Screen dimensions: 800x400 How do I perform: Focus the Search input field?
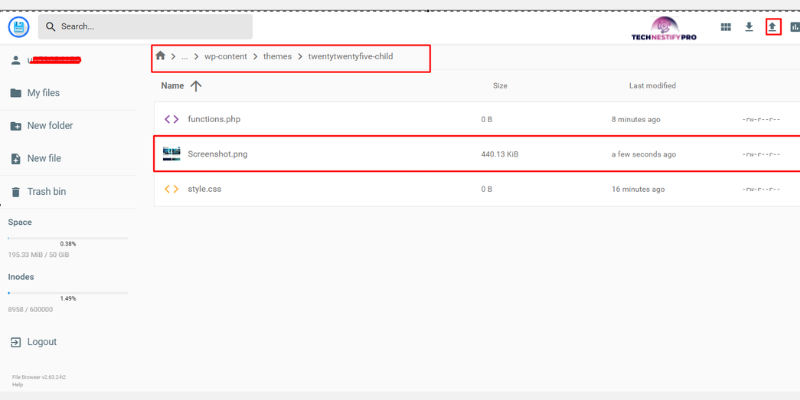point(145,27)
